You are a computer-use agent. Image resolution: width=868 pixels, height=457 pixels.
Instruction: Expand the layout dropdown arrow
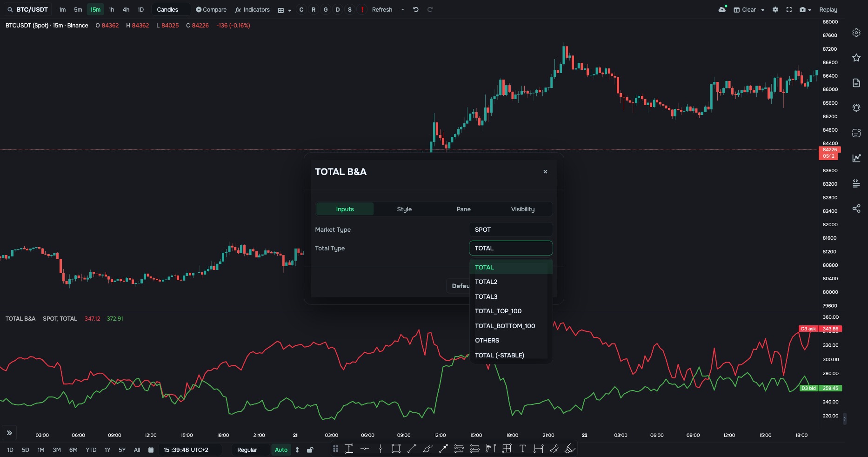click(x=290, y=10)
